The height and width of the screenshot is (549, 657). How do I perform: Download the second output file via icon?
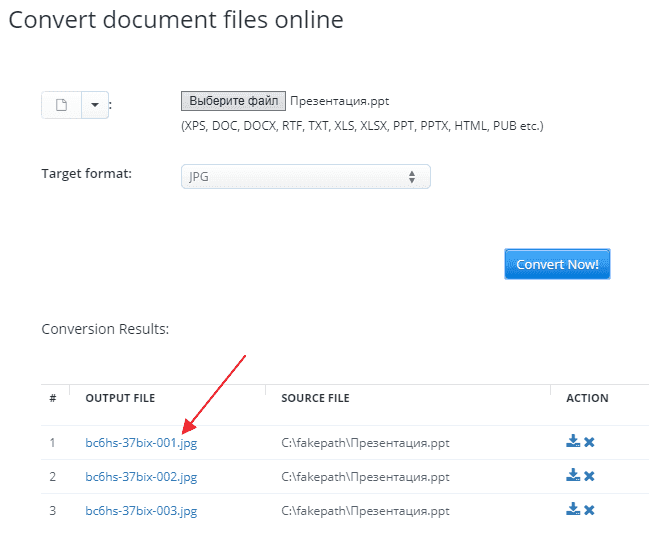(573, 476)
